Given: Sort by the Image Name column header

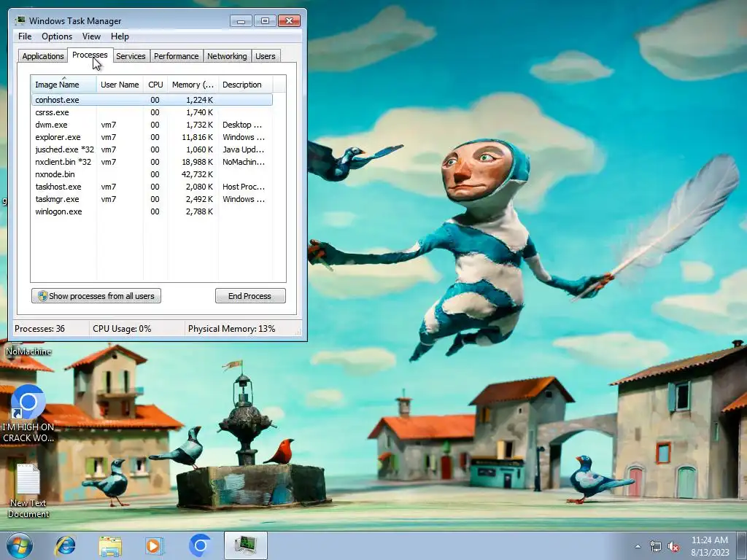Looking at the screenshot, I should coord(64,85).
